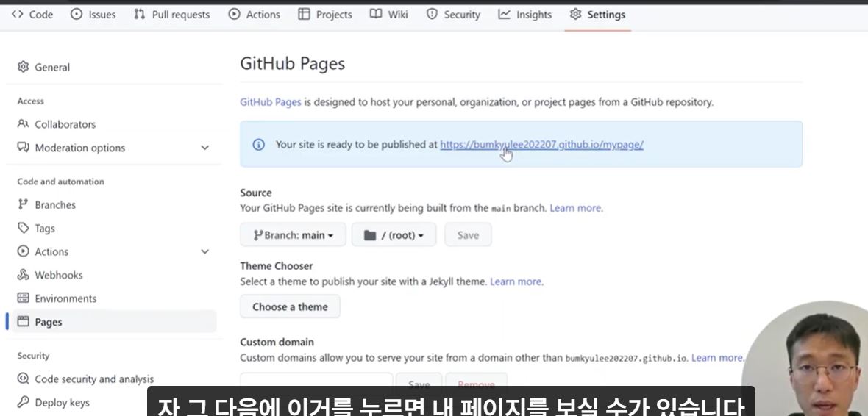
Task: Go to the Actions tab in top navigation
Action: point(254,15)
